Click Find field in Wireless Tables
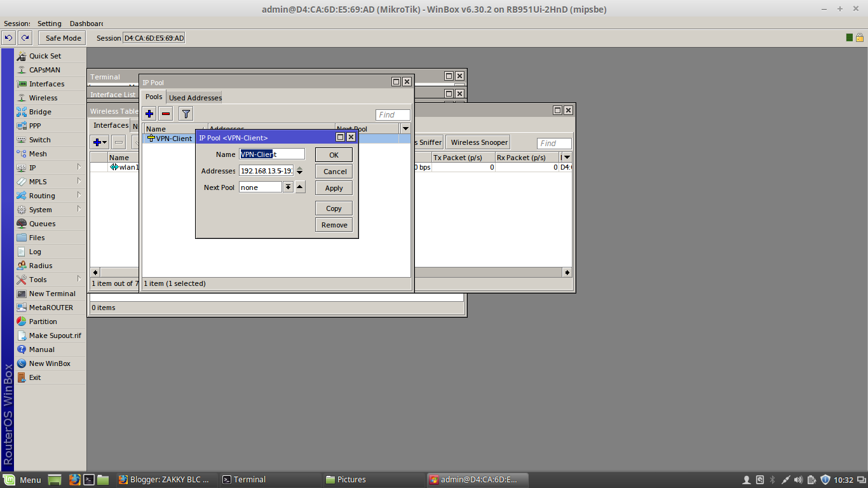 [x=554, y=144]
